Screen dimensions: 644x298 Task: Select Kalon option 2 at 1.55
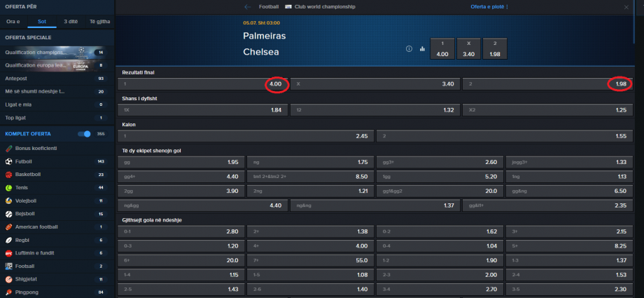[x=505, y=136]
